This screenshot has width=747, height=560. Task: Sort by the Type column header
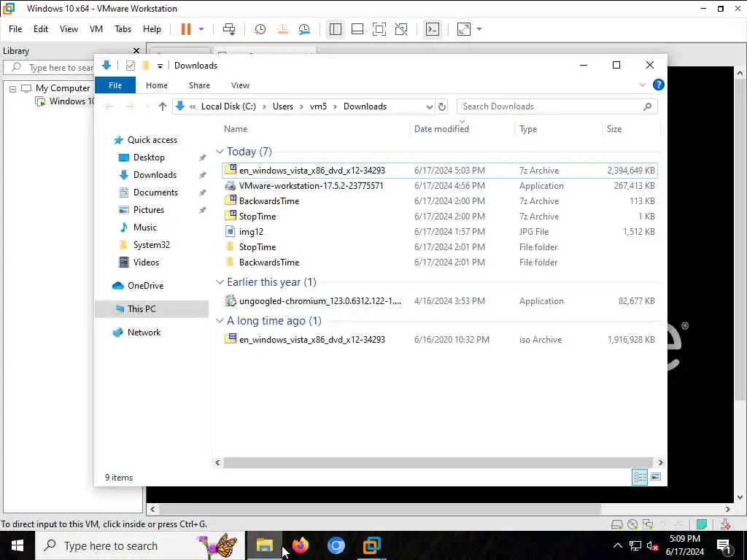(528, 128)
